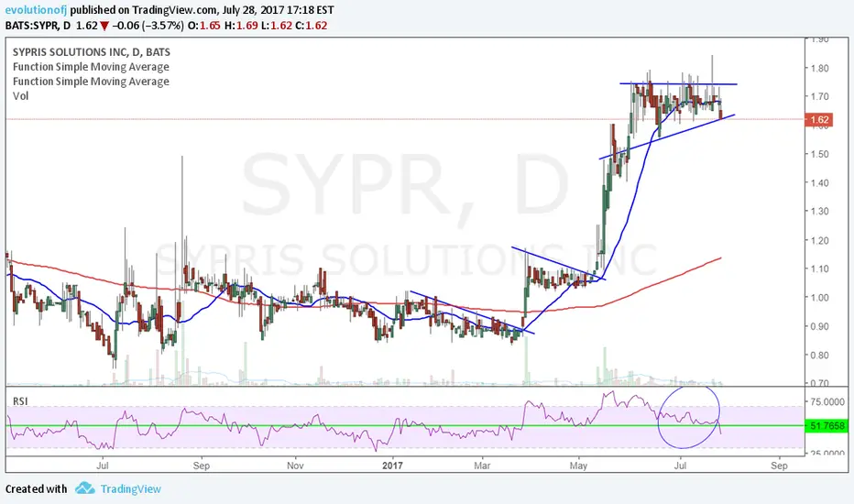The height and width of the screenshot is (504, 854).
Task: Click the RSI pane label
Action: click(20, 401)
